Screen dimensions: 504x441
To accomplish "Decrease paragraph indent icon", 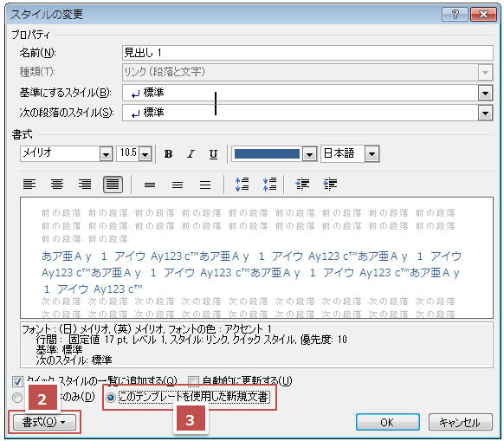I will pyautogui.click(x=302, y=185).
